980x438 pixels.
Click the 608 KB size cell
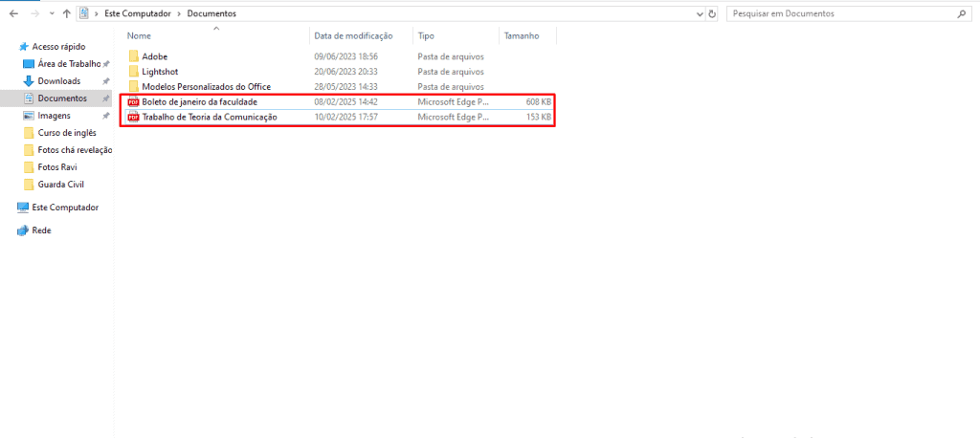[x=538, y=101]
